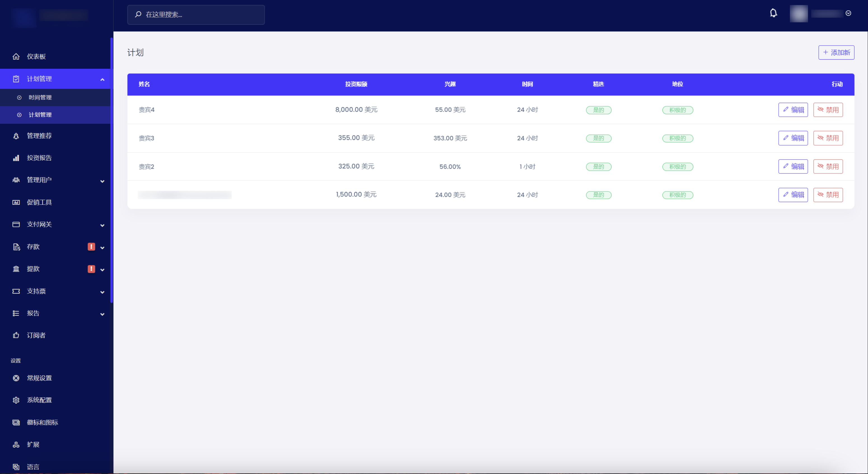This screenshot has width=868, height=474.
Task: Select 管理推荐 in the sidebar
Action: [39, 136]
